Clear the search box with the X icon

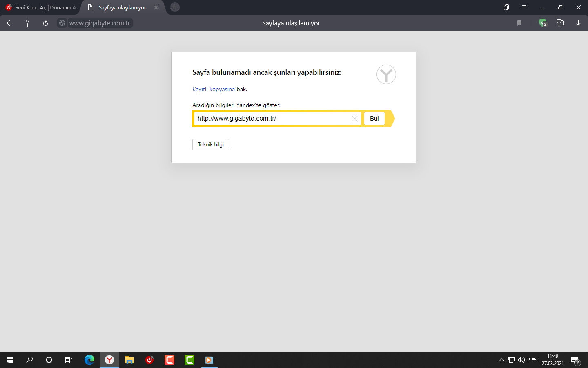(355, 119)
